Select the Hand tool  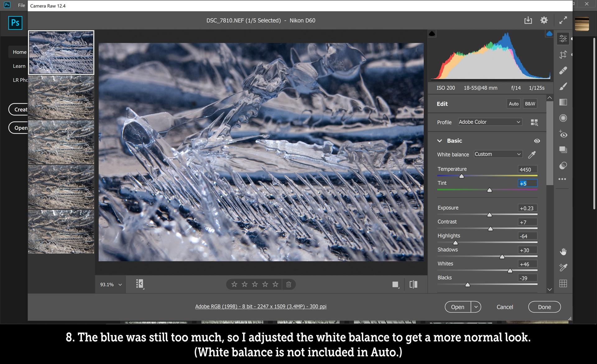pos(563,252)
